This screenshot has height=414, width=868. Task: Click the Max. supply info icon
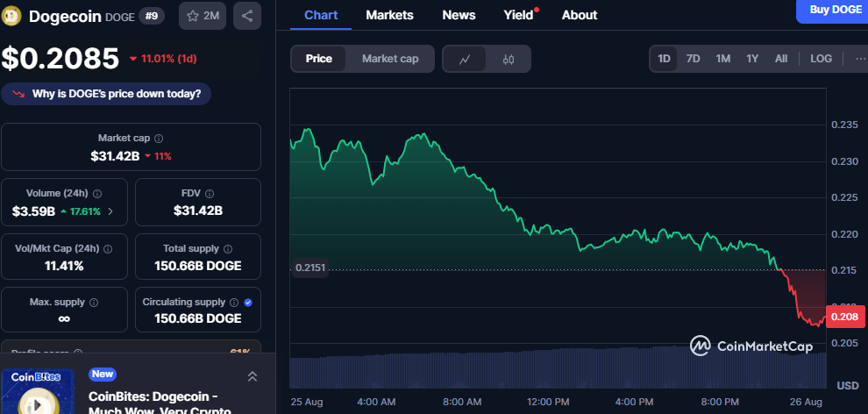tap(94, 303)
